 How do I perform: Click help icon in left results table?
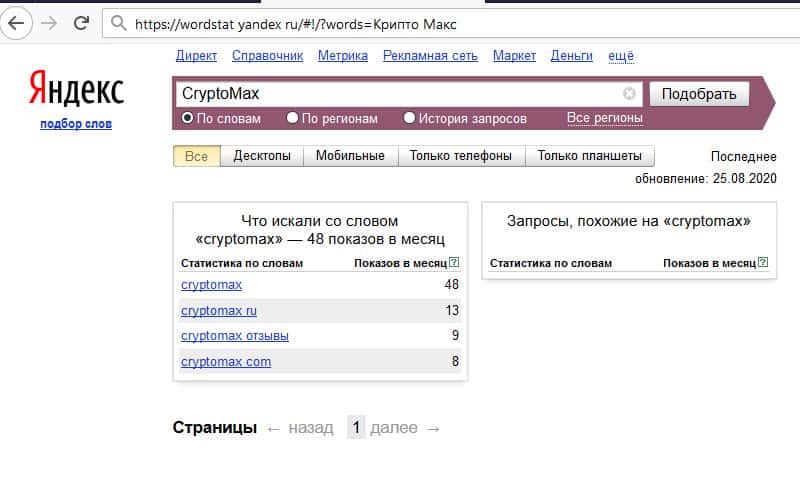[455, 263]
